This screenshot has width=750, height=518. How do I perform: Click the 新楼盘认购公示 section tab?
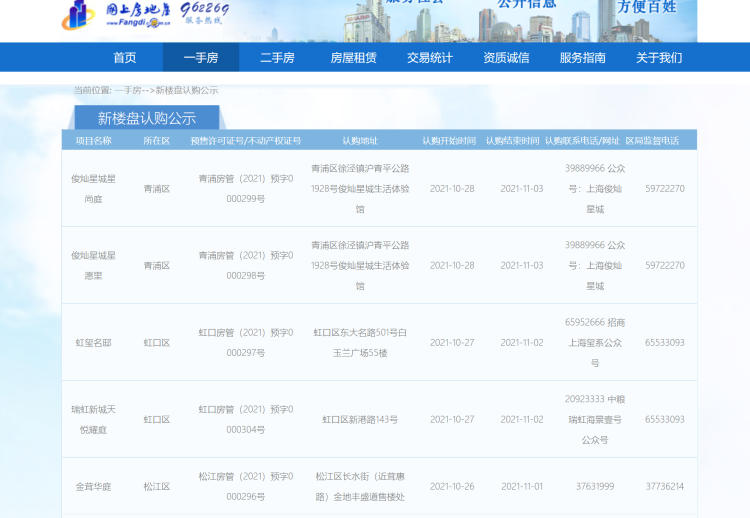[x=146, y=118]
